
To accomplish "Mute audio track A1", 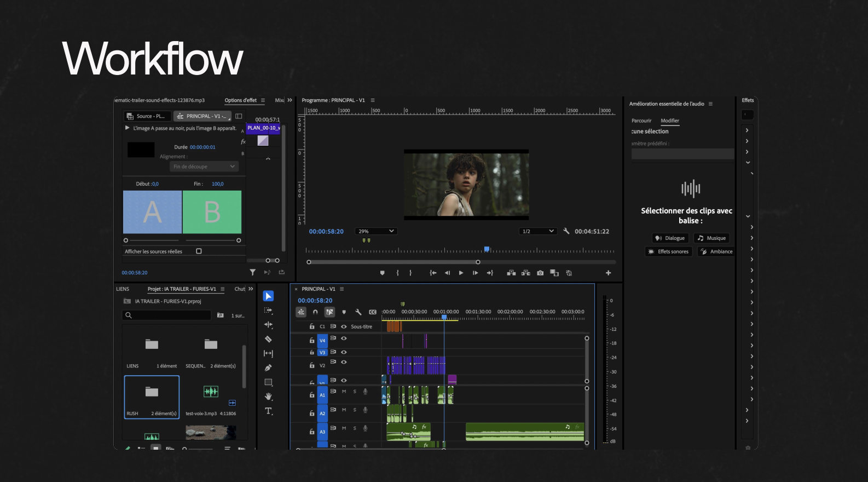I will 344,392.
